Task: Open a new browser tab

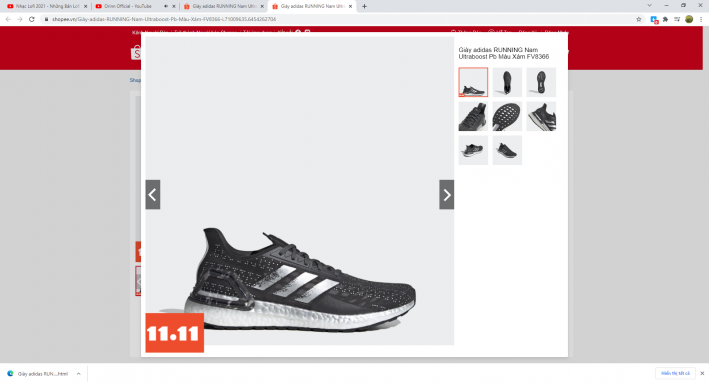Action: pyautogui.click(x=364, y=6)
